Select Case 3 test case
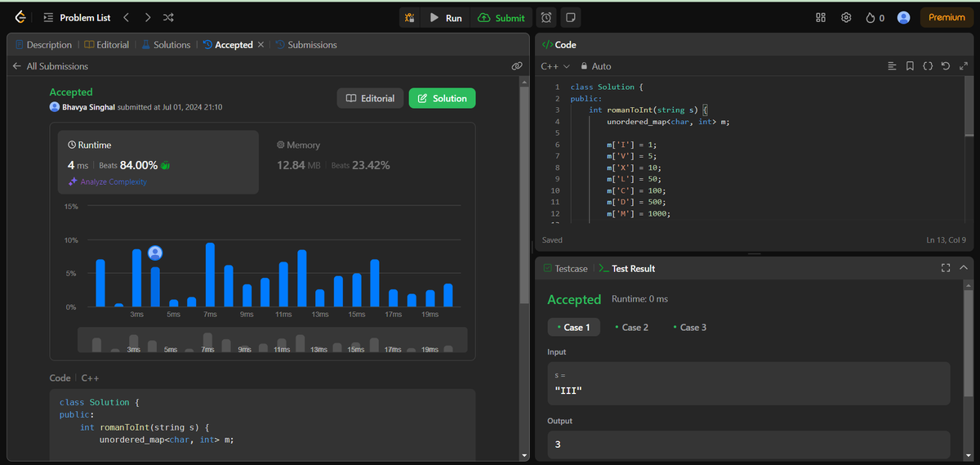 tap(688, 327)
